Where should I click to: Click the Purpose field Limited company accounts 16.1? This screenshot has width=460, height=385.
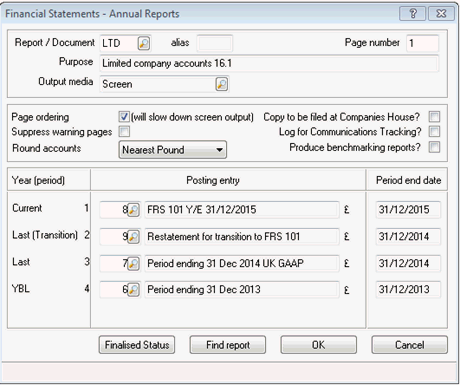[x=269, y=63]
